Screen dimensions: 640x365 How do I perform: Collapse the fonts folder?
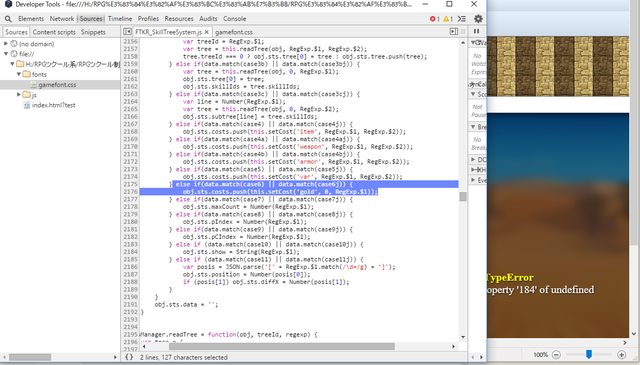[x=19, y=74]
